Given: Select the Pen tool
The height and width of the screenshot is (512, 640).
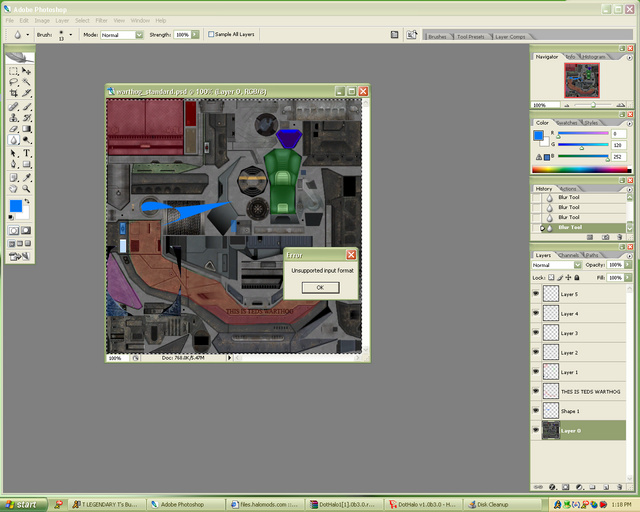Looking at the screenshot, I should 13,164.
